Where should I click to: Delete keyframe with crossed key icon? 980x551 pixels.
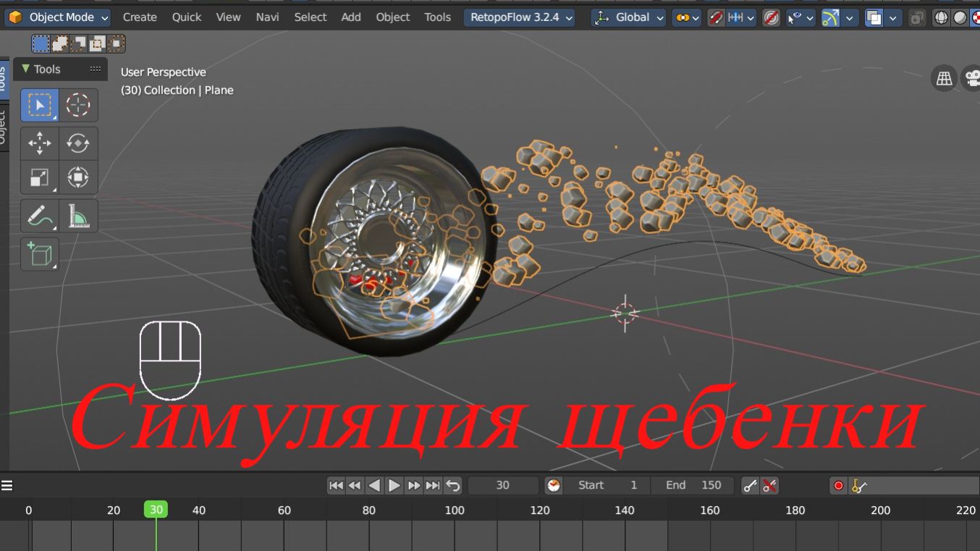[x=770, y=486]
